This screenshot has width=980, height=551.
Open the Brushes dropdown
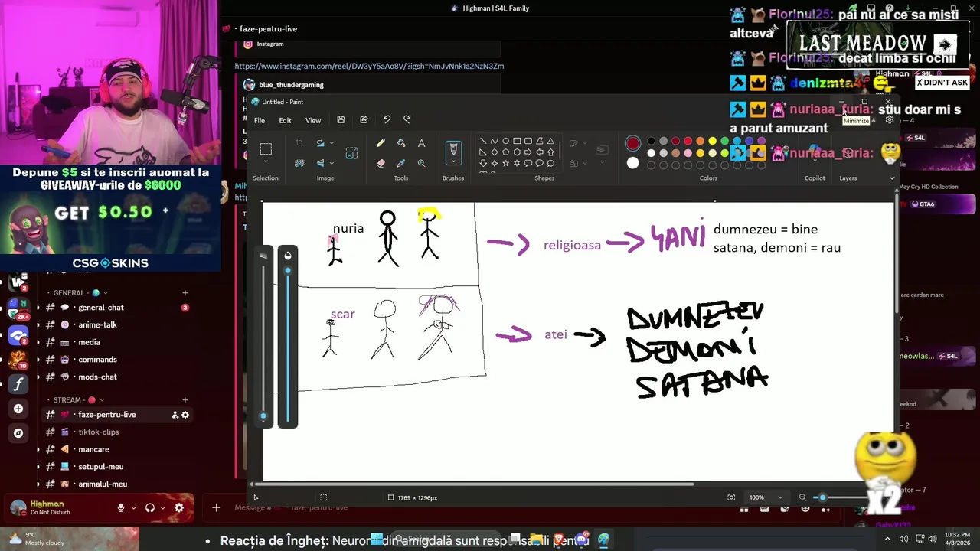(453, 162)
